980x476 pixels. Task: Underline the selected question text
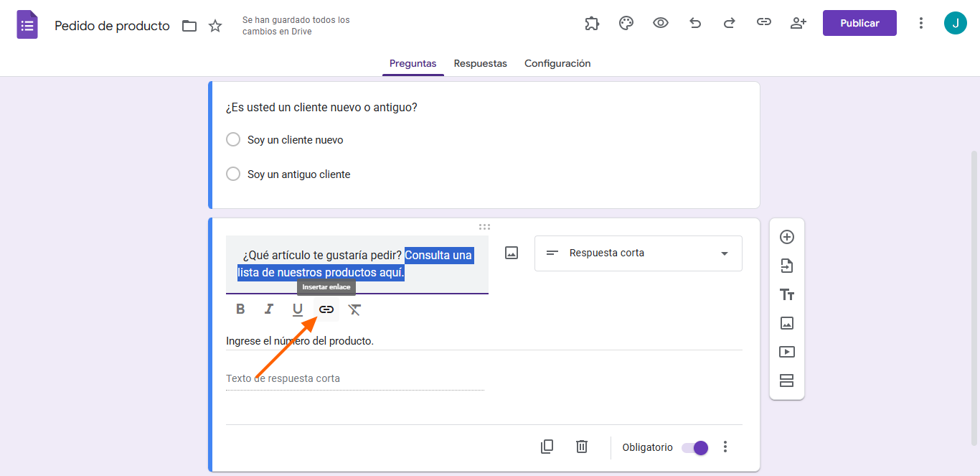click(x=298, y=309)
